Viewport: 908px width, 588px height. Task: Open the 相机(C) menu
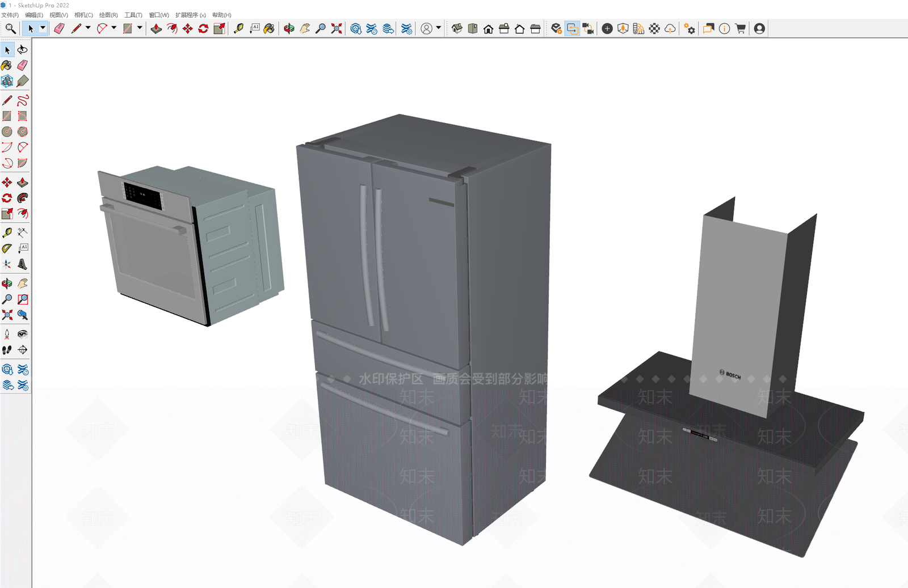[x=83, y=15]
